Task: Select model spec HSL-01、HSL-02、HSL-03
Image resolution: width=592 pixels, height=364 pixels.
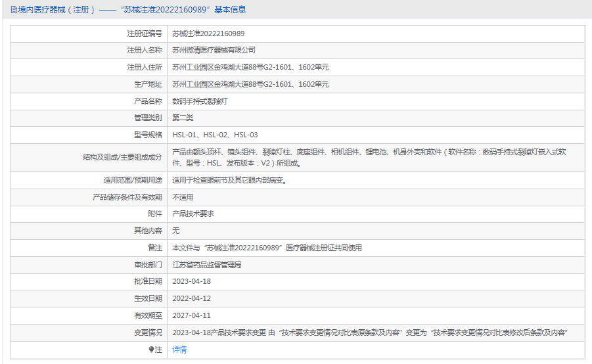Action: point(216,135)
